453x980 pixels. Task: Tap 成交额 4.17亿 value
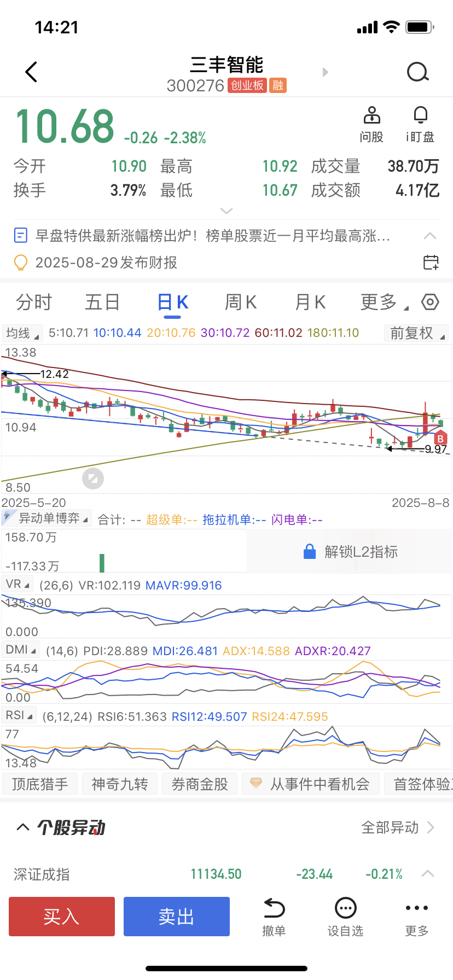pyautogui.click(x=417, y=190)
